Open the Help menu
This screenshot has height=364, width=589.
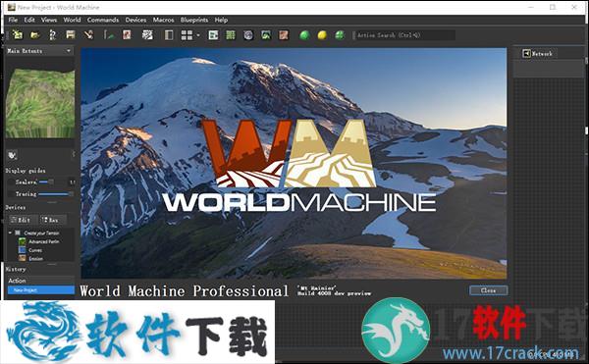click(221, 20)
